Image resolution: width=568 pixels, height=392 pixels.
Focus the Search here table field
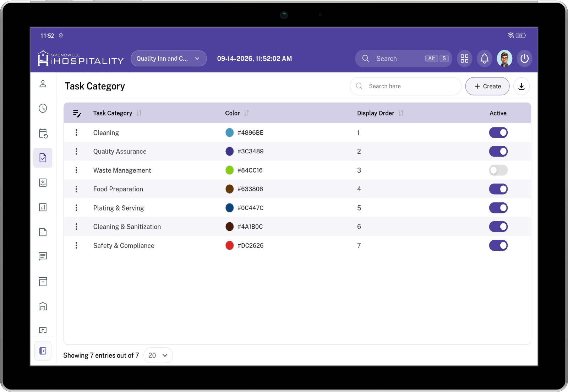tap(406, 86)
